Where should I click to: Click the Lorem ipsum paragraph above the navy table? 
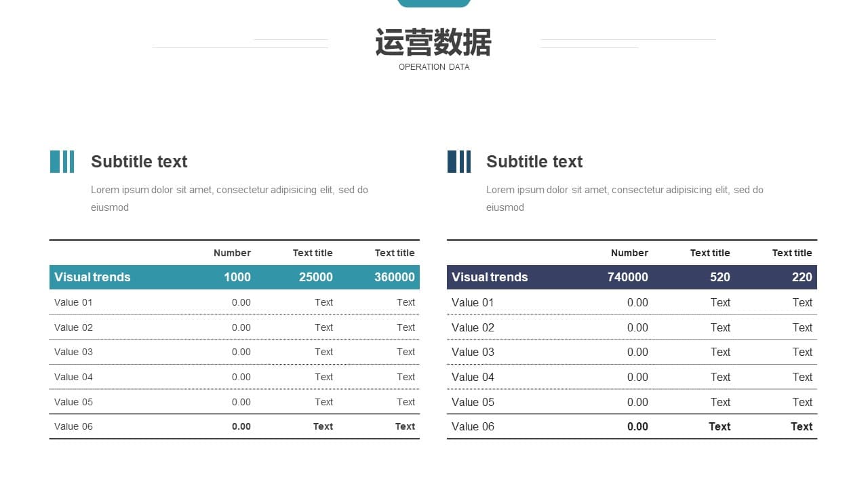click(x=625, y=199)
